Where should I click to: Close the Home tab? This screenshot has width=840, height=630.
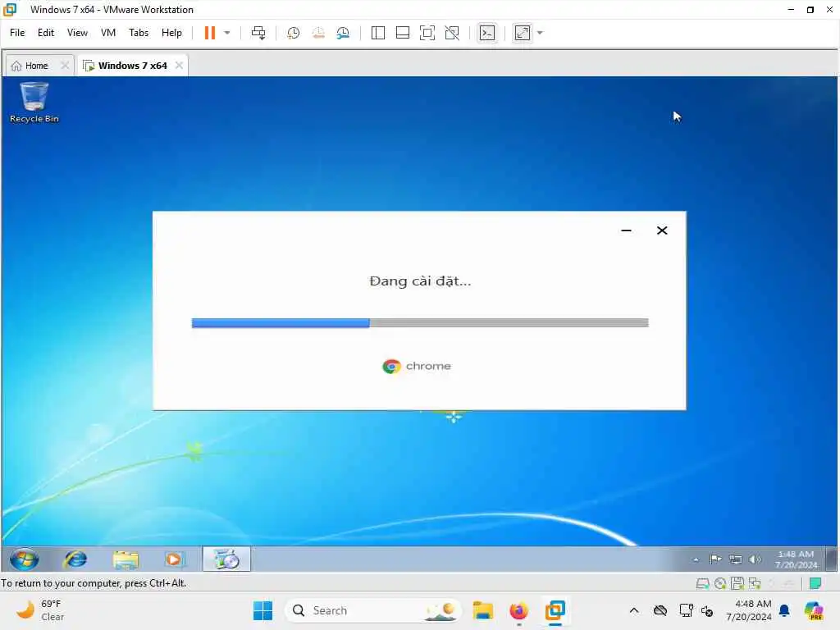pos(65,66)
